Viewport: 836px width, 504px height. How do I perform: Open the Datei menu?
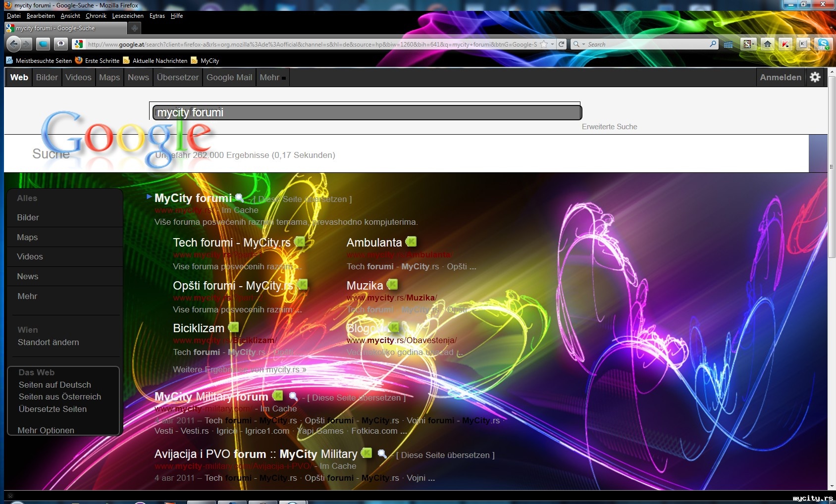click(x=14, y=16)
